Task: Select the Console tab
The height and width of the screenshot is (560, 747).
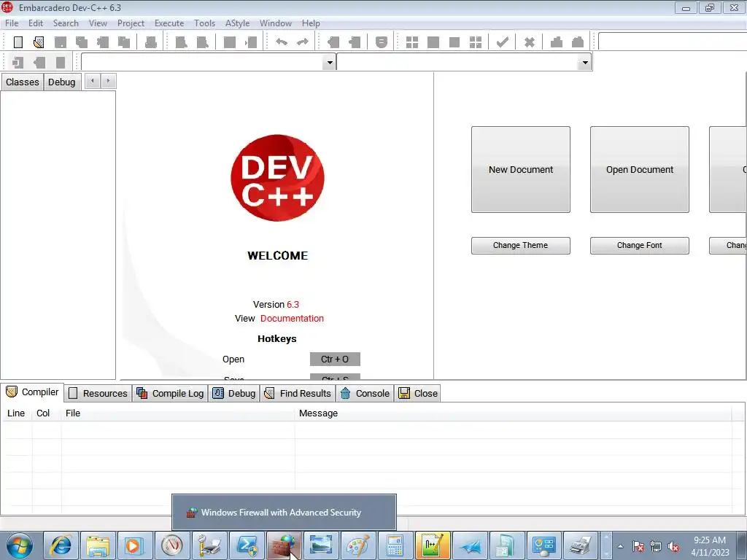Action: pos(365,393)
